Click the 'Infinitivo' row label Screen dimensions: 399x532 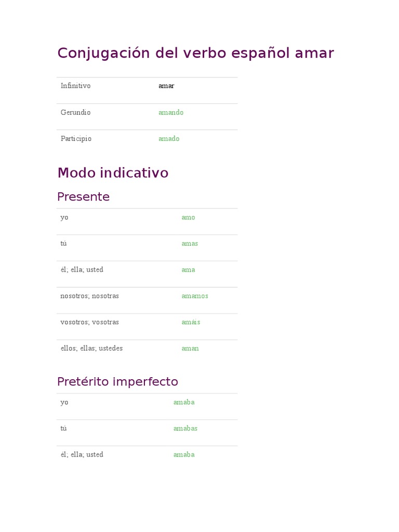coord(75,86)
